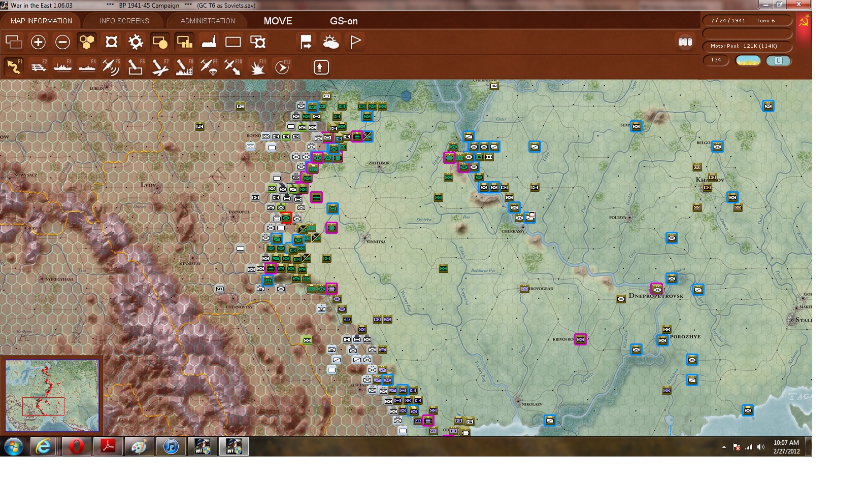Select Move mode (F1)
The height and width of the screenshot is (489, 868).
point(14,67)
